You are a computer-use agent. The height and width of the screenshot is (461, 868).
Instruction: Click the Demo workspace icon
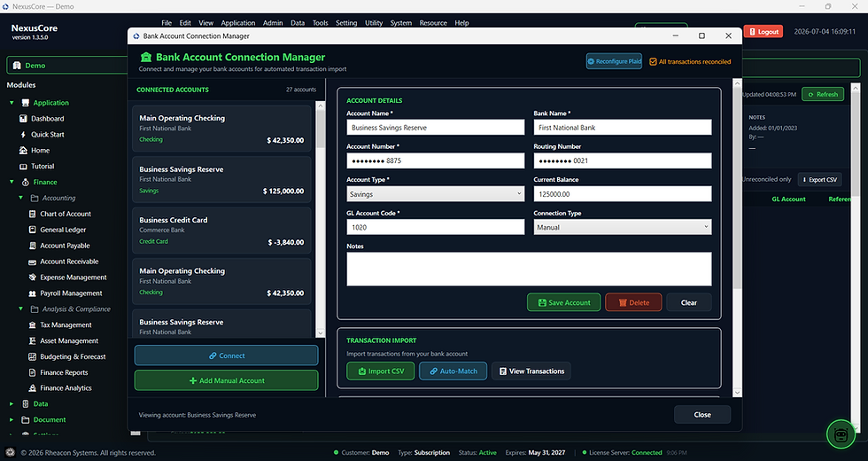(x=17, y=66)
